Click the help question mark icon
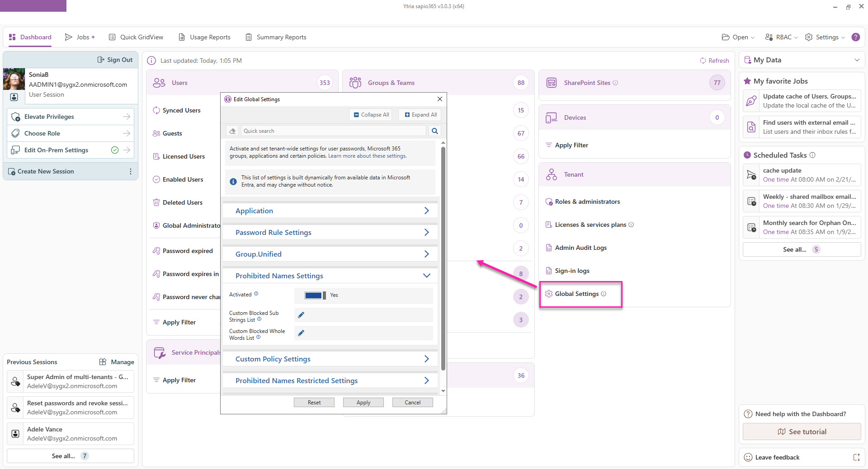 click(855, 37)
